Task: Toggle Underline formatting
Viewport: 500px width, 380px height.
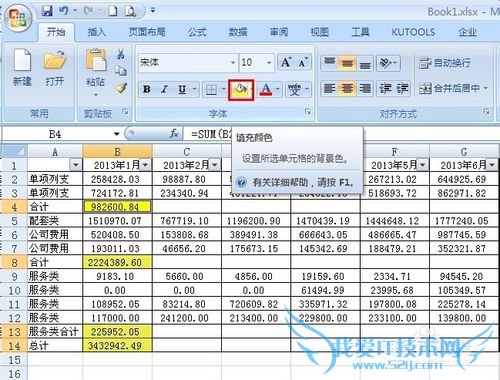Action: pyautogui.click(x=182, y=89)
